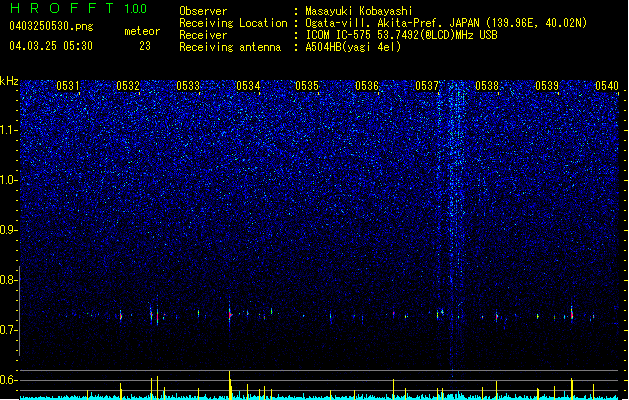629x400 pixels.
Task: Click the 0533 time marker
Action: tap(188, 86)
